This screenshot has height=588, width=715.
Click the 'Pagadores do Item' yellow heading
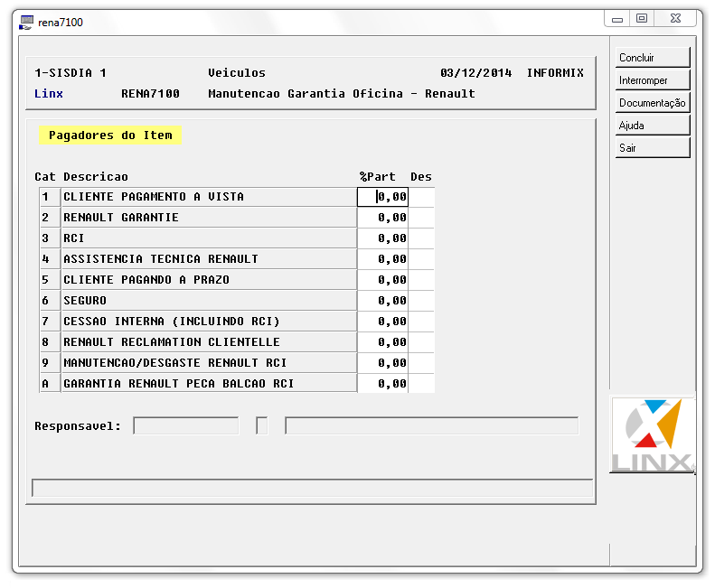pyautogui.click(x=110, y=135)
